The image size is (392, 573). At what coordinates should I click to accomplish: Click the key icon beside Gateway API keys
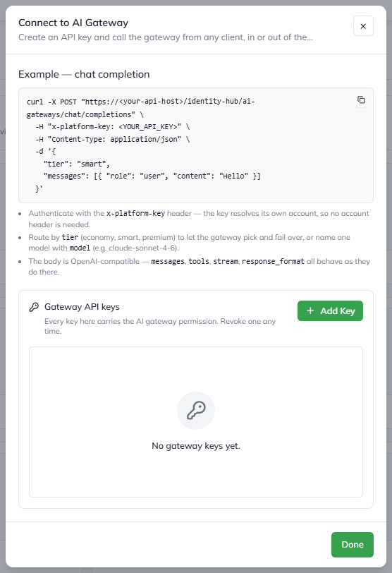point(34,307)
